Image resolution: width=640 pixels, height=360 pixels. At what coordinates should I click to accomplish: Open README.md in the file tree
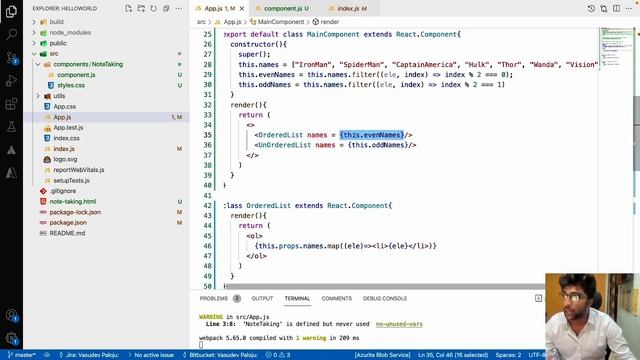click(x=67, y=233)
